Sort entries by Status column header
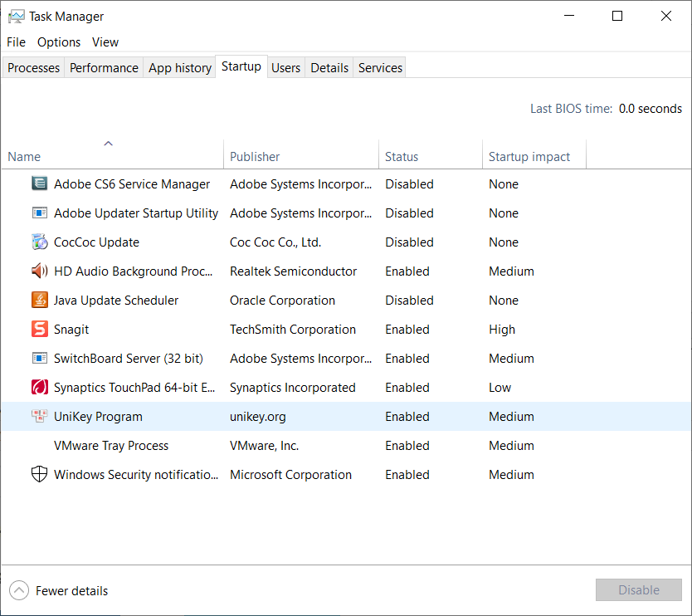The image size is (692, 616). coord(402,157)
